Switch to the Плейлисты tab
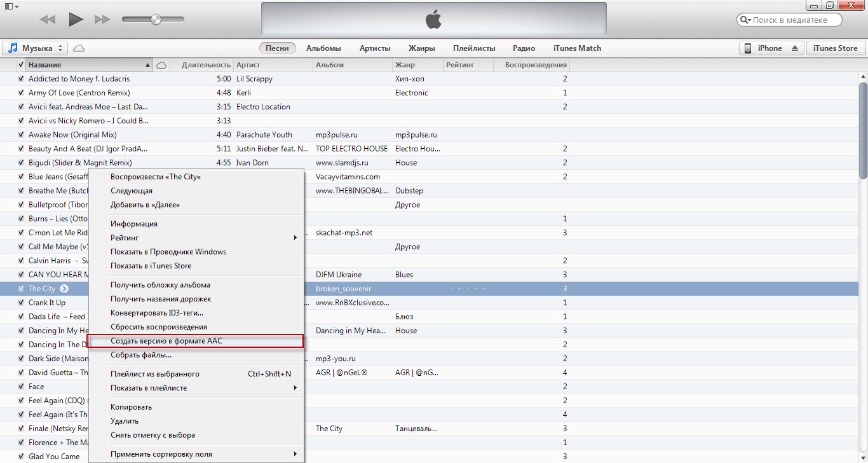868x463 pixels. [474, 48]
